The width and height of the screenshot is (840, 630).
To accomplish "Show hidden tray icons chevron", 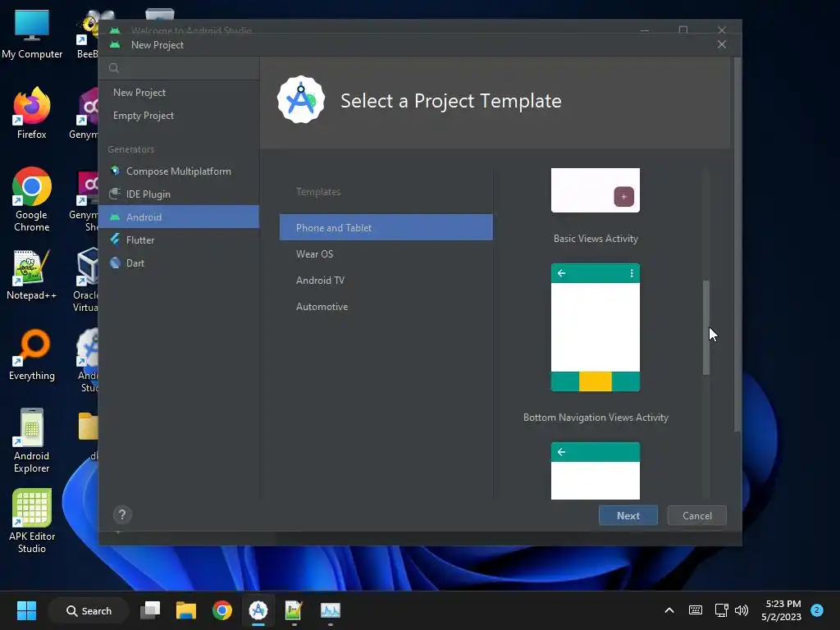I will [669, 610].
